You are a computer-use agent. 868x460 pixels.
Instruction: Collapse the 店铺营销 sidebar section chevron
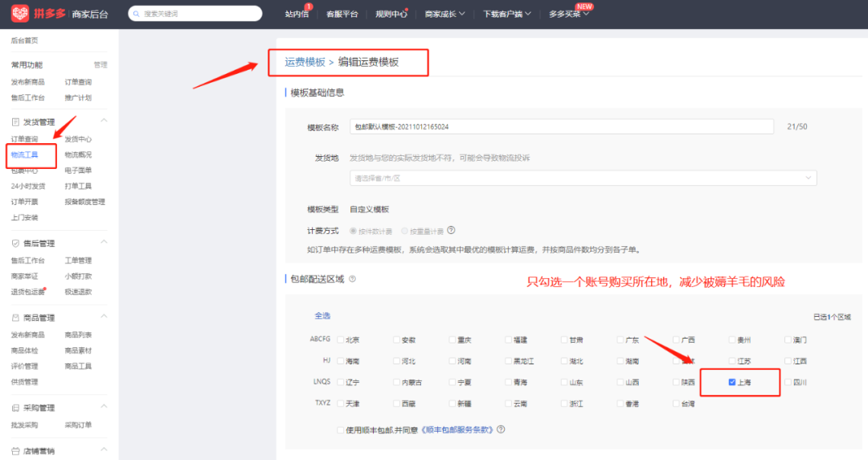click(x=104, y=450)
